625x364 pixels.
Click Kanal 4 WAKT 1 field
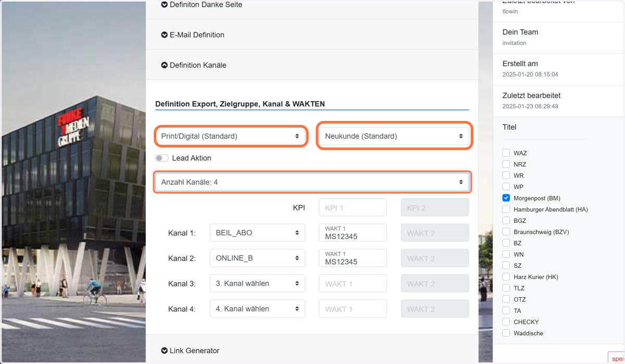353,309
